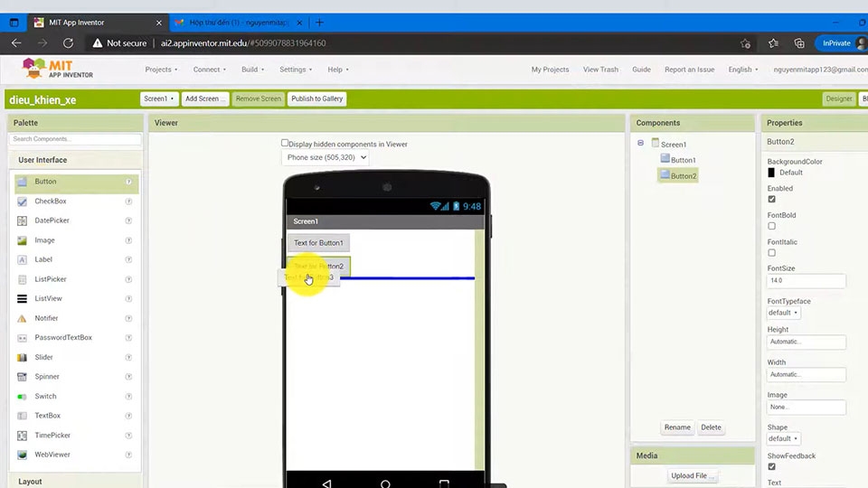Pick the DatePicker component icon
Screen dimensions: 868x488
[22, 221]
